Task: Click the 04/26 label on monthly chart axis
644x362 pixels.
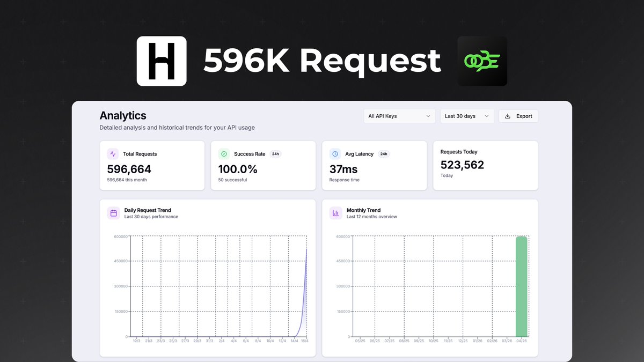Action: tap(521, 341)
